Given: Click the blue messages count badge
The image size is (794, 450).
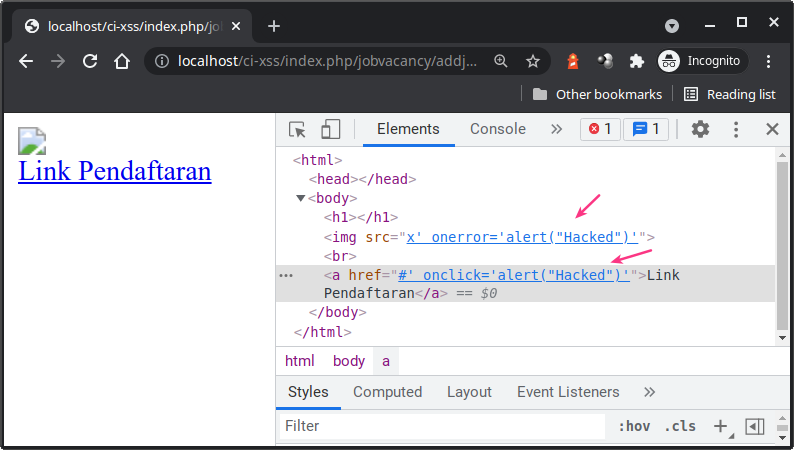Looking at the screenshot, I should click(646, 129).
